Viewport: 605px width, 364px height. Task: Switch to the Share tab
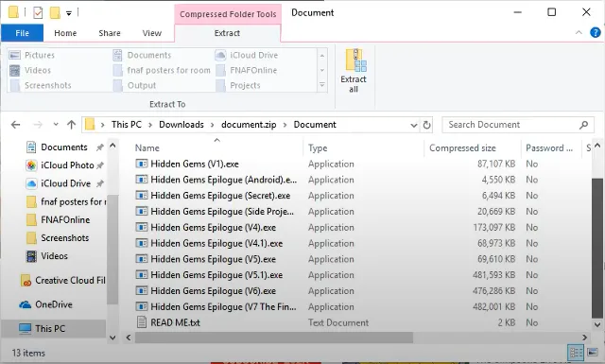pos(110,33)
